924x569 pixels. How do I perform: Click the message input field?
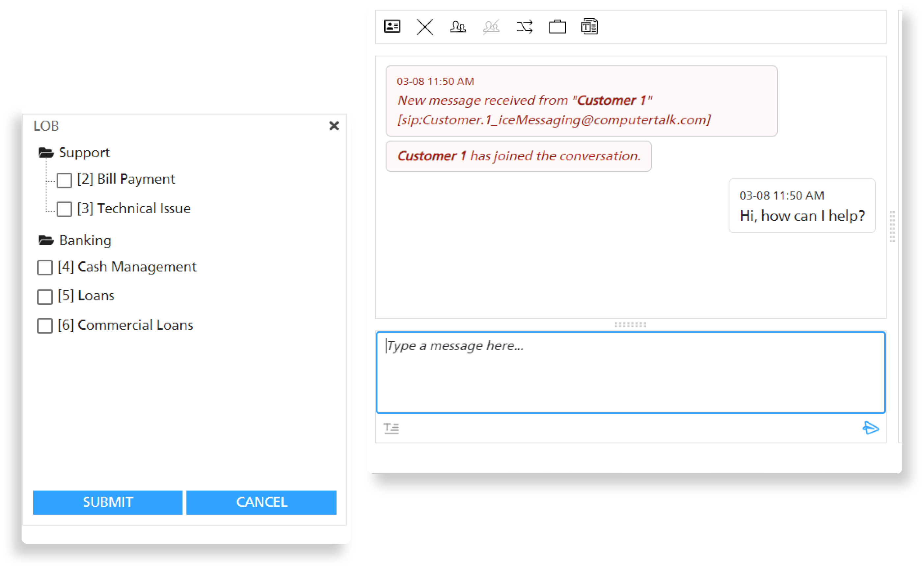(630, 373)
